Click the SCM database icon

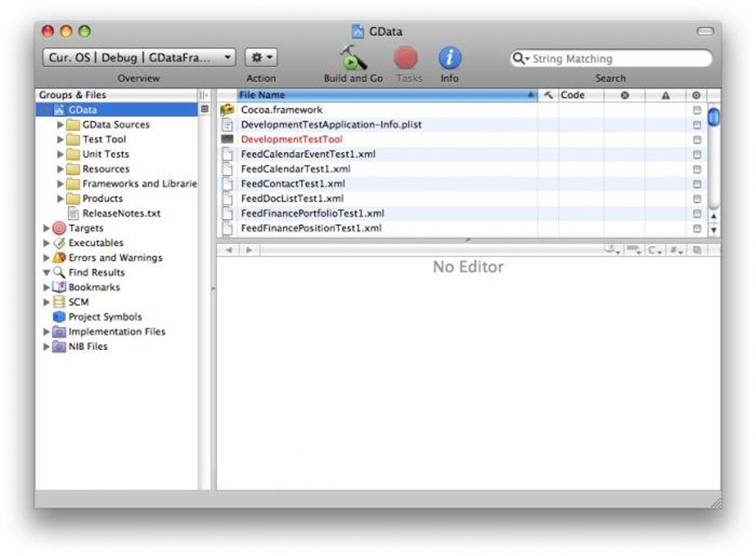59,302
